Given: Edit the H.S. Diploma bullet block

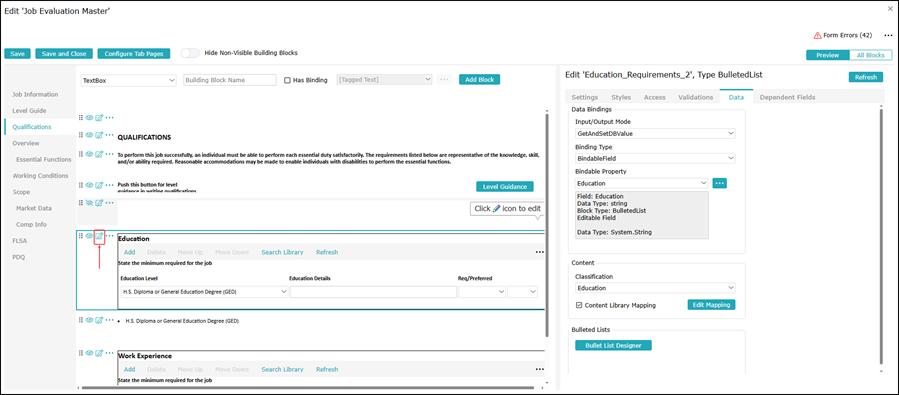Looking at the screenshot, I should point(99,320).
